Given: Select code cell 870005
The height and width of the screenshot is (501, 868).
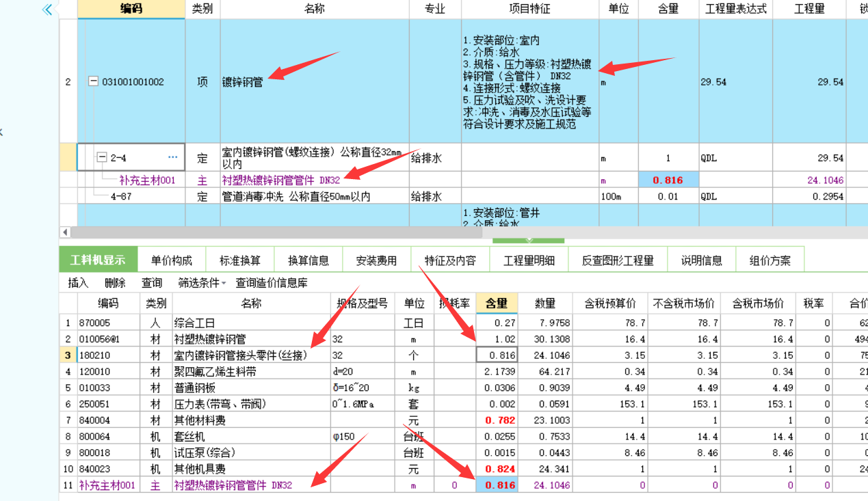Looking at the screenshot, I should coord(109,323).
